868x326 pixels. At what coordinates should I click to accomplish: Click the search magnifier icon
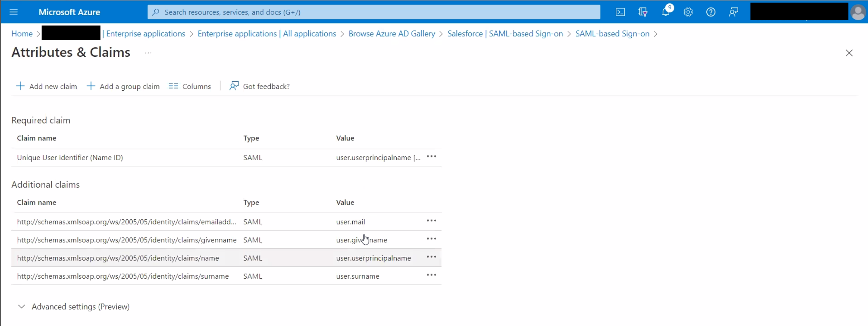coord(156,12)
